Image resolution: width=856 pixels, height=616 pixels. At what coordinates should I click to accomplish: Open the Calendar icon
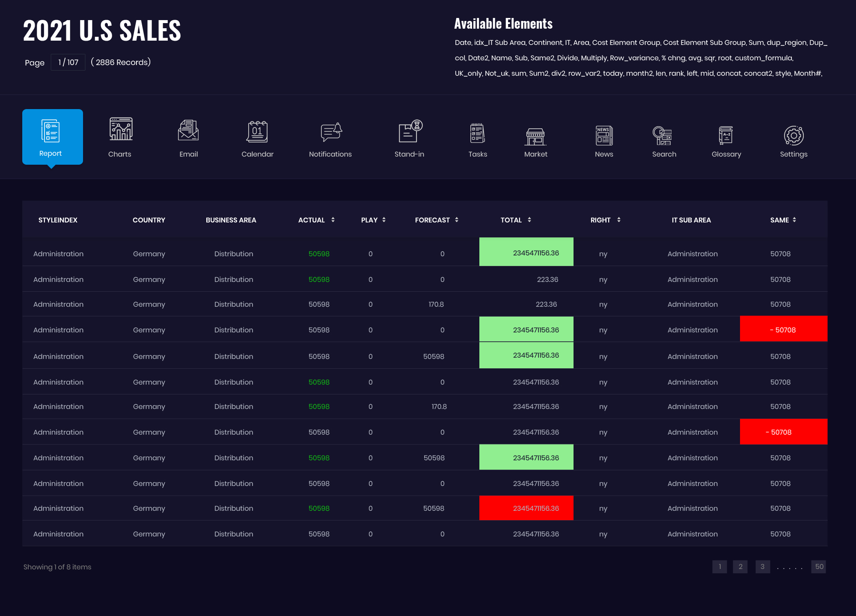click(257, 132)
